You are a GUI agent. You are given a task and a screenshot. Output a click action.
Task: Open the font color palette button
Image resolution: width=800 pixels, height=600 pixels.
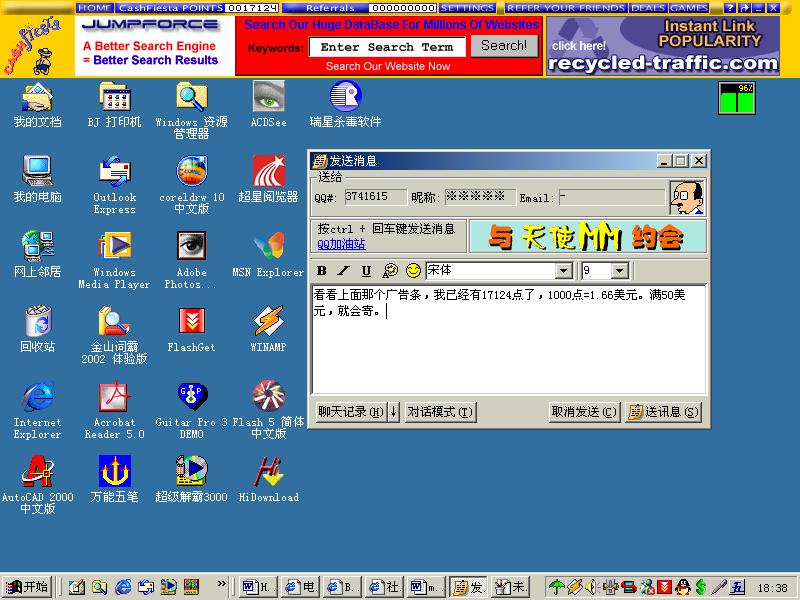pyautogui.click(x=390, y=270)
